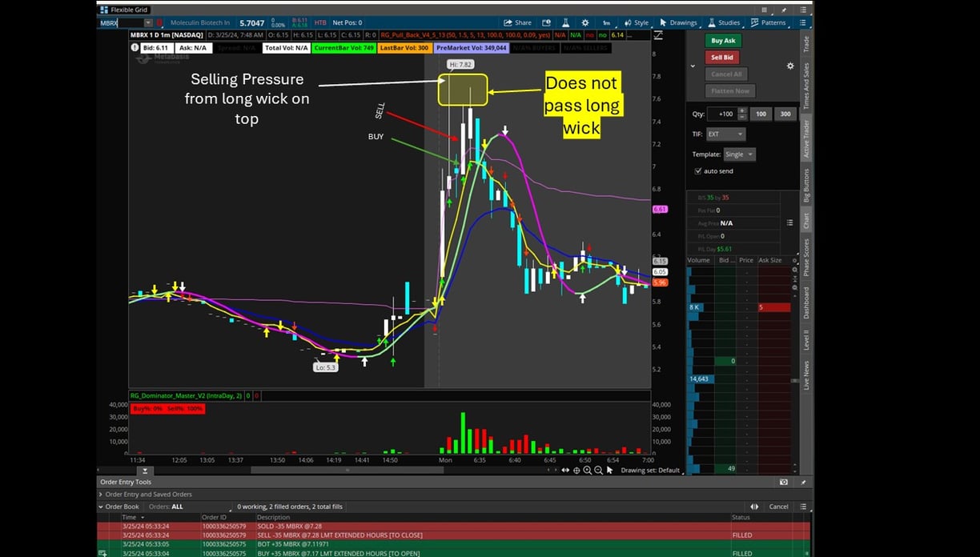Screen dimensions: 980x557
Task: Open the chart toolbar list menu icon
Action: point(803,22)
